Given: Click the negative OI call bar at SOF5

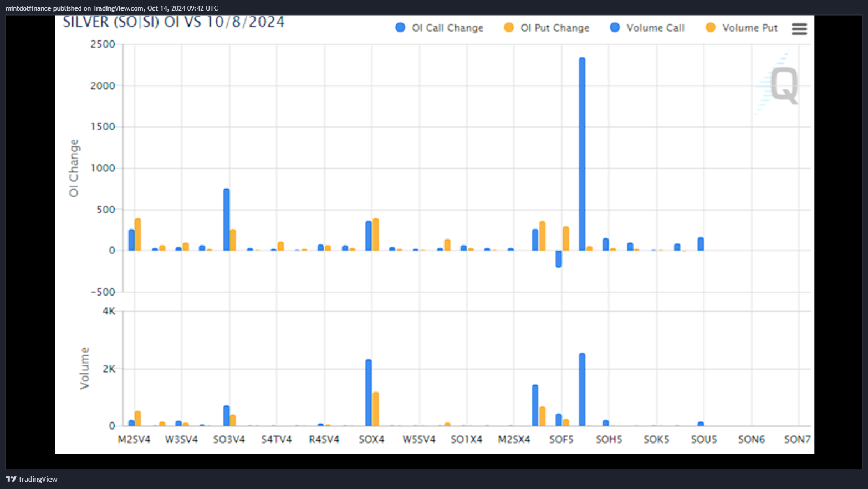Looking at the screenshot, I should (x=559, y=259).
